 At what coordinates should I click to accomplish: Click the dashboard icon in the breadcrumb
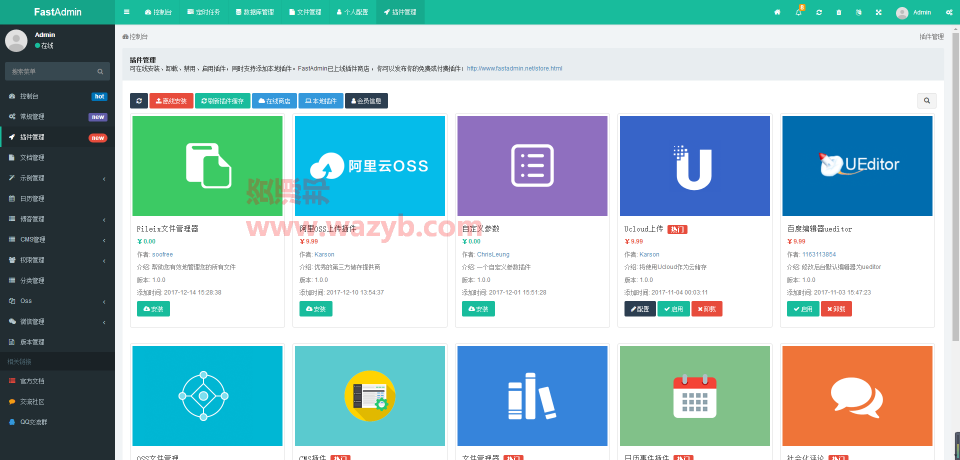126,37
